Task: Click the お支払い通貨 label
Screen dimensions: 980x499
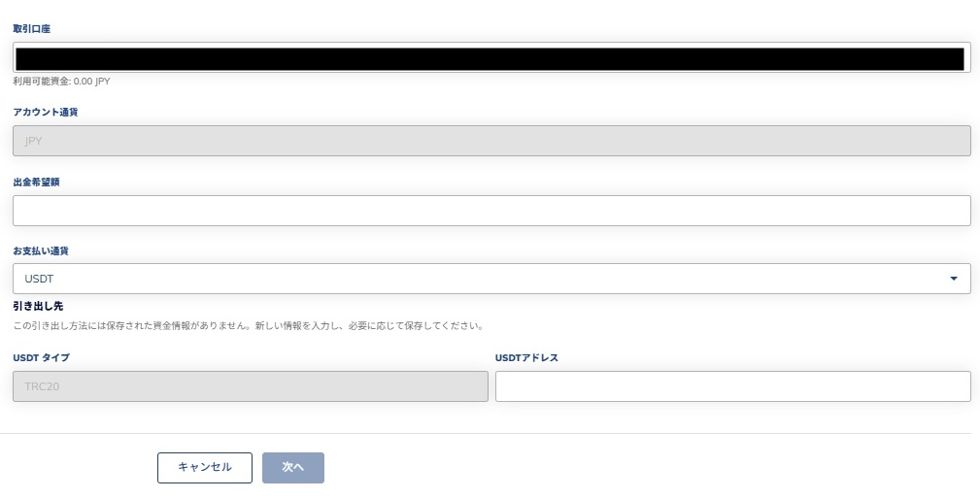Action: [x=40, y=250]
